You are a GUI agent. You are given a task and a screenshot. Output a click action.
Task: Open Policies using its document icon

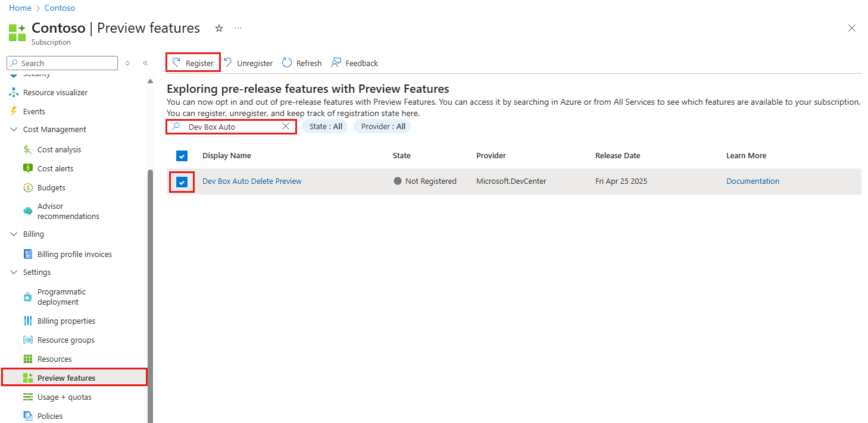(x=27, y=416)
